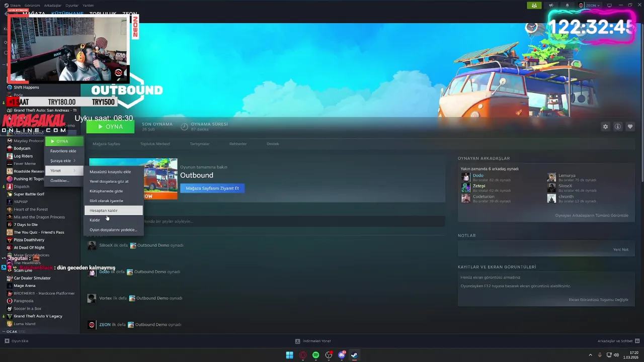Image resolution: width=644 pixels, height=362 pixels.
Task: Select Luna Island in library list
Action: [x=25, y=324]
